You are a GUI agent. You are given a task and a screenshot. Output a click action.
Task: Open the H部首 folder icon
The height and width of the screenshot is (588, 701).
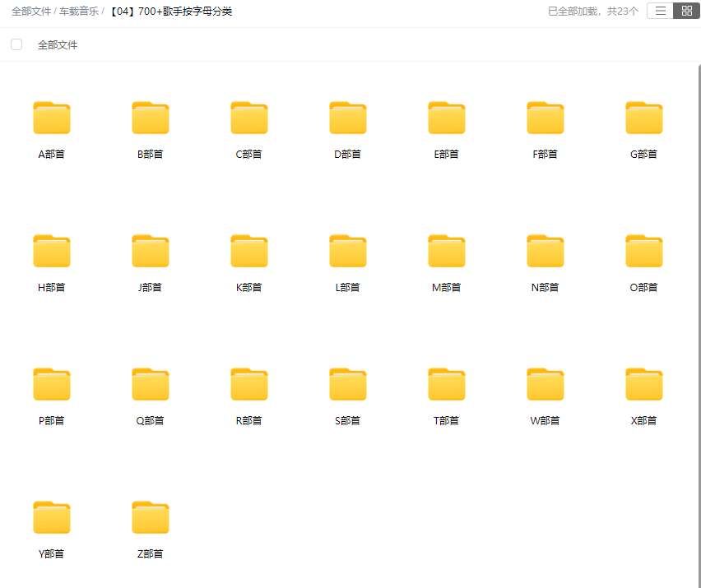click(52, 251)
